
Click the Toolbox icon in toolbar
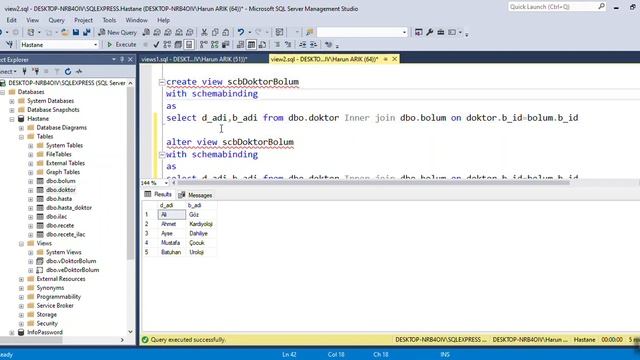coord(440,32)
